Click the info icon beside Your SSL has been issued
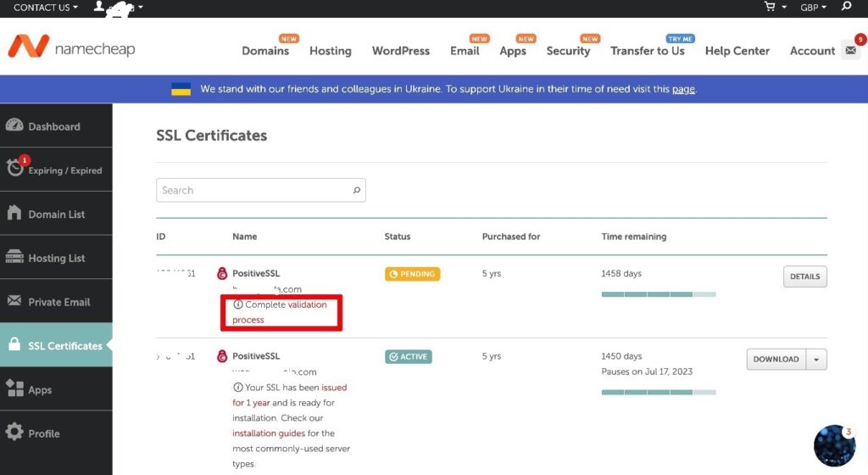 pos(238,388)
